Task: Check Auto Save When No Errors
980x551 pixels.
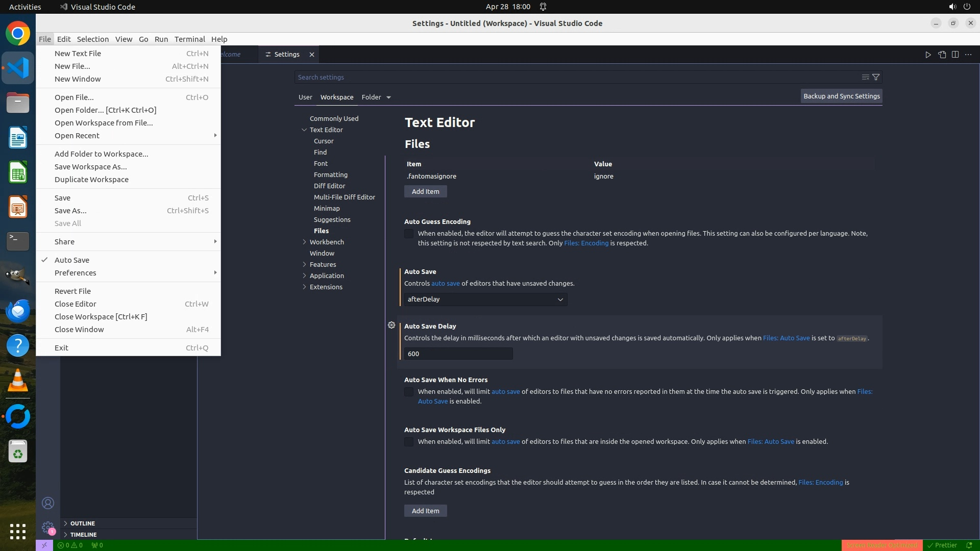Action: coord(409,392)
